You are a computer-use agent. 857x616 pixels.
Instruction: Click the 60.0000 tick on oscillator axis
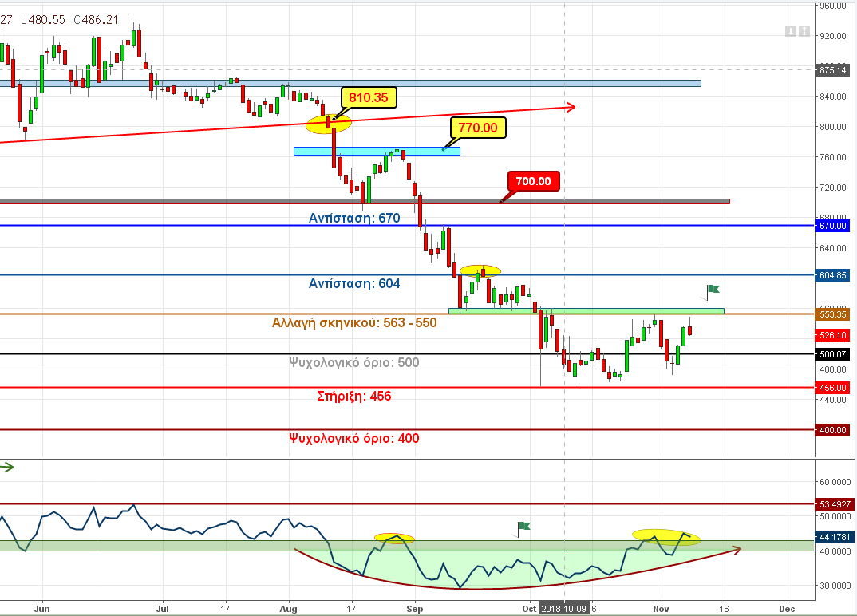click(835, 482)
